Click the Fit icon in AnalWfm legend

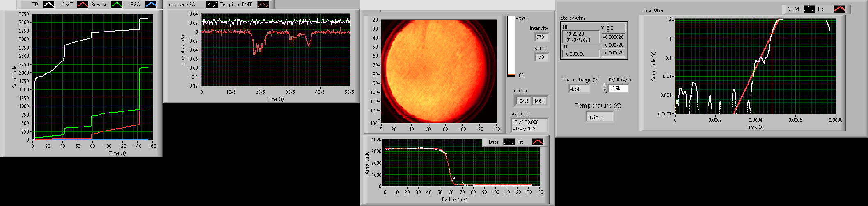[x=839, y=9]
